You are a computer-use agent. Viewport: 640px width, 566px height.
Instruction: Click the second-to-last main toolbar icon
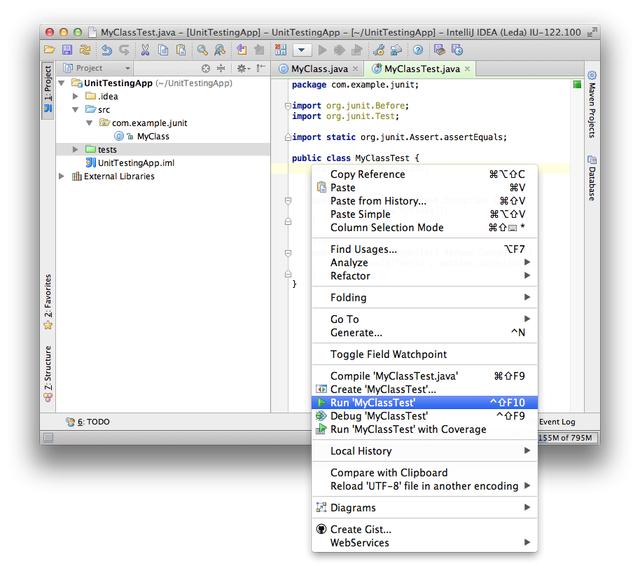click(439, 50)
